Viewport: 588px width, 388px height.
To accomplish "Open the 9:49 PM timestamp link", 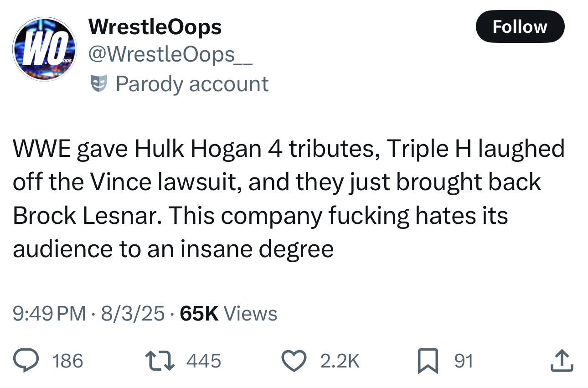I will [49, 314].
